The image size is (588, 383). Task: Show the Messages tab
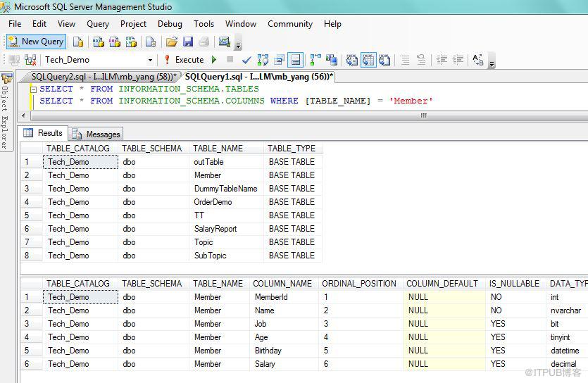tap(96, 134)
